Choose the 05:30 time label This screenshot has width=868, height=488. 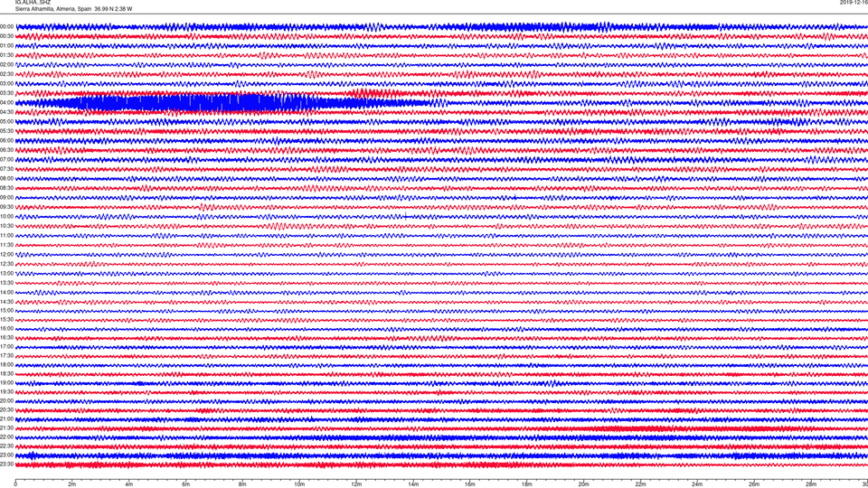click(x=6, y=131)
